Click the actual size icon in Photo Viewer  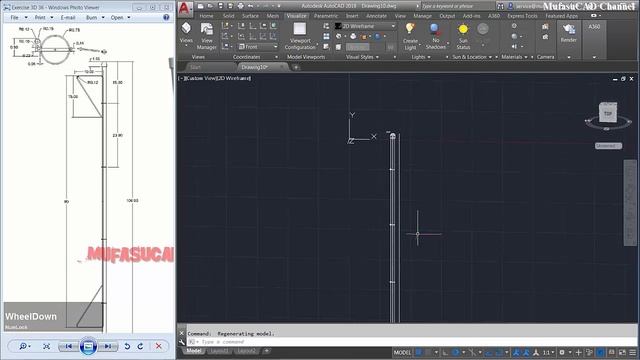click(47, 346)
